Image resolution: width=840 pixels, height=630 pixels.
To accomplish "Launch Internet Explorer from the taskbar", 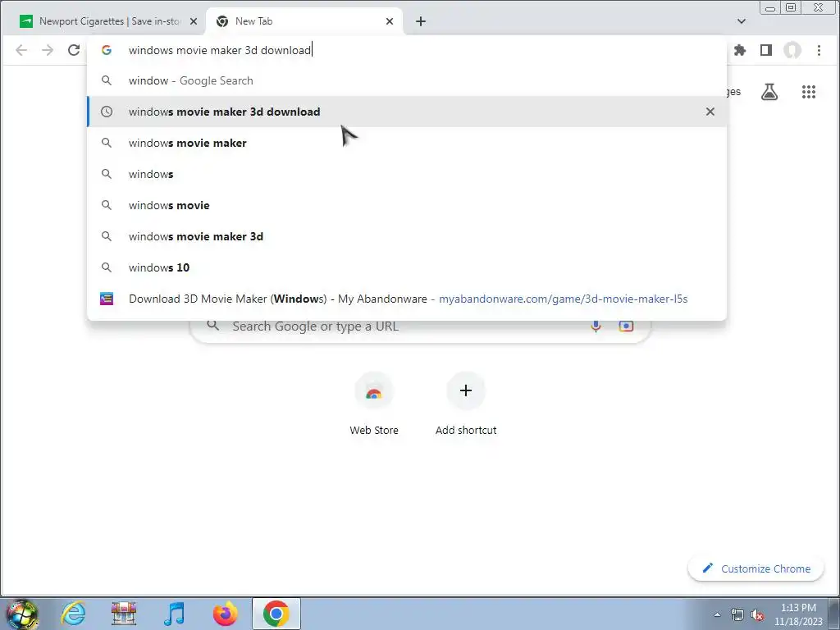I will click(x=73, y=614).
